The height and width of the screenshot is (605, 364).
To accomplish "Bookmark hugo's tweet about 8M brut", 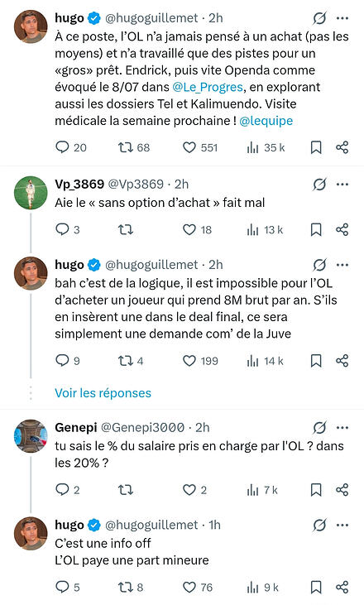I will [x=316, y=361].
